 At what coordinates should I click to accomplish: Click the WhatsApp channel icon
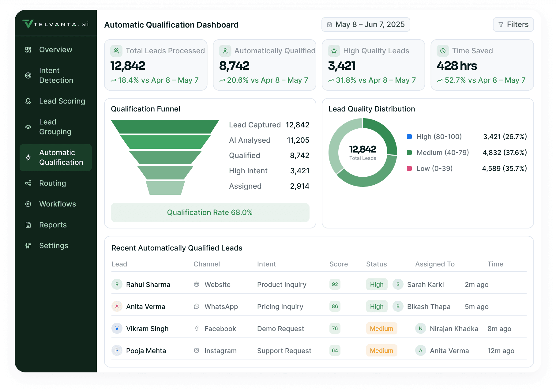[197, 306]
